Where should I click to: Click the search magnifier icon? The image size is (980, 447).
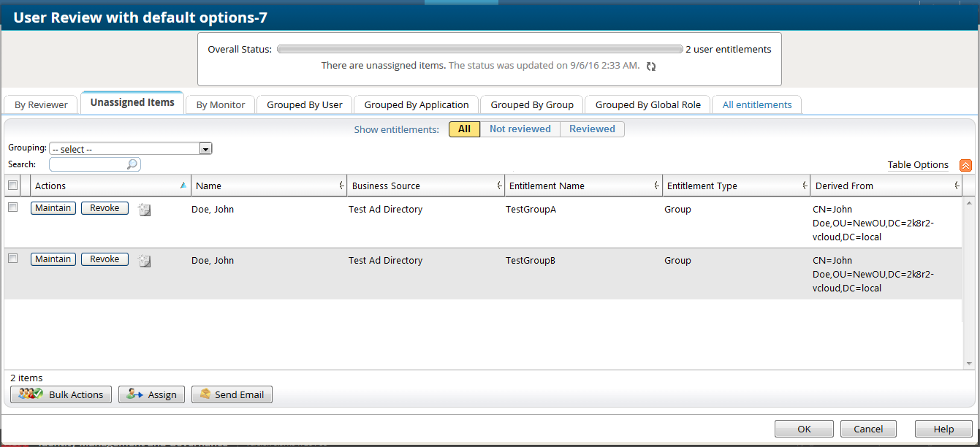click(132, 165)
